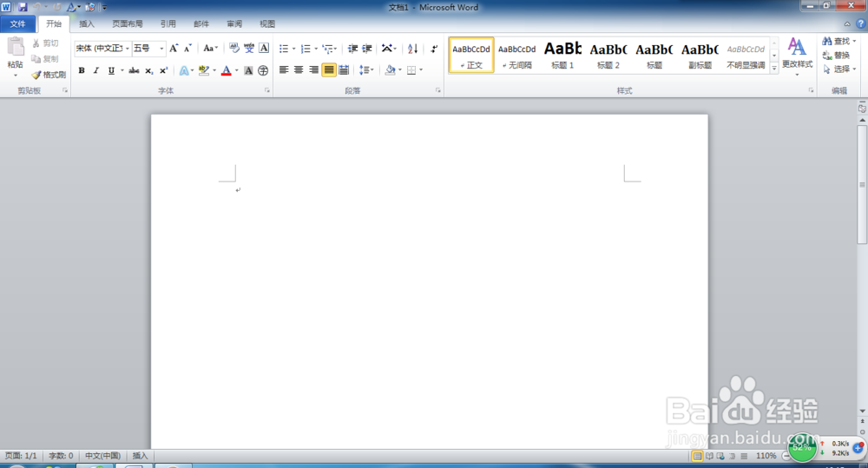
Task: Switch to the Review tab
Action: [x=234, y=23]
